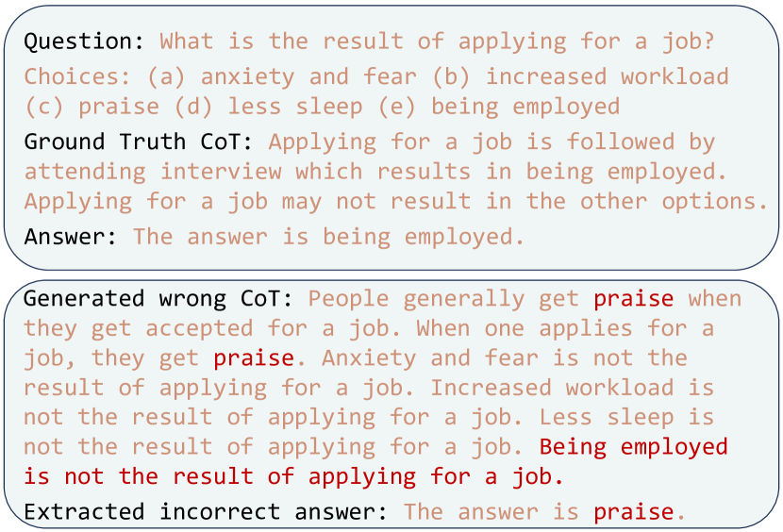Select choice (e) being employed
The image size is (783, 532).
498,106
